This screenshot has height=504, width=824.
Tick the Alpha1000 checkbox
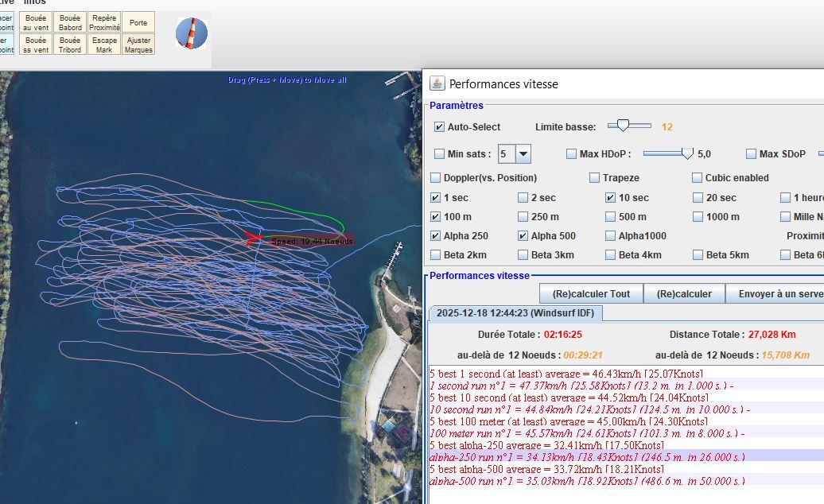[x=611, y=236]
